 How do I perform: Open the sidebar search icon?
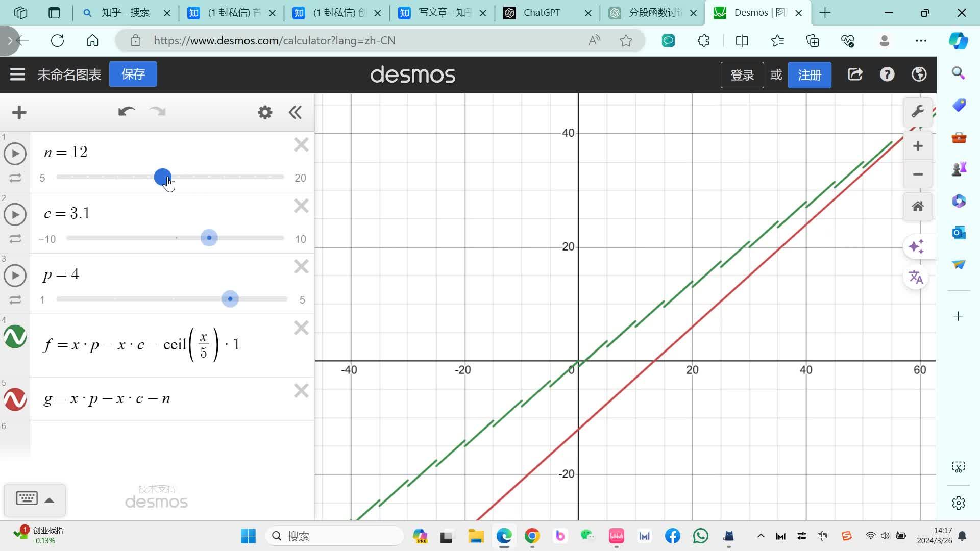click(x=958, y=73)
